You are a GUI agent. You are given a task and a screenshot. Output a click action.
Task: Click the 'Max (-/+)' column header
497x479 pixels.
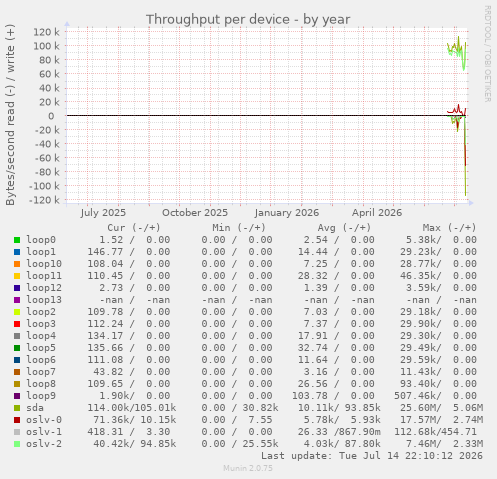tap(450, 228)
